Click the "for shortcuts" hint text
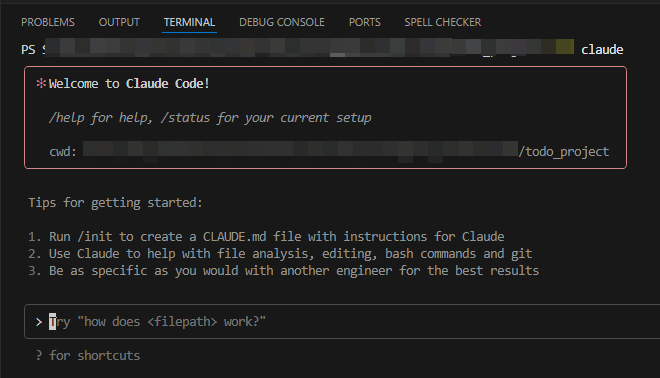The image size is (660, 378). pyautogui.click(x=95, y=356)
